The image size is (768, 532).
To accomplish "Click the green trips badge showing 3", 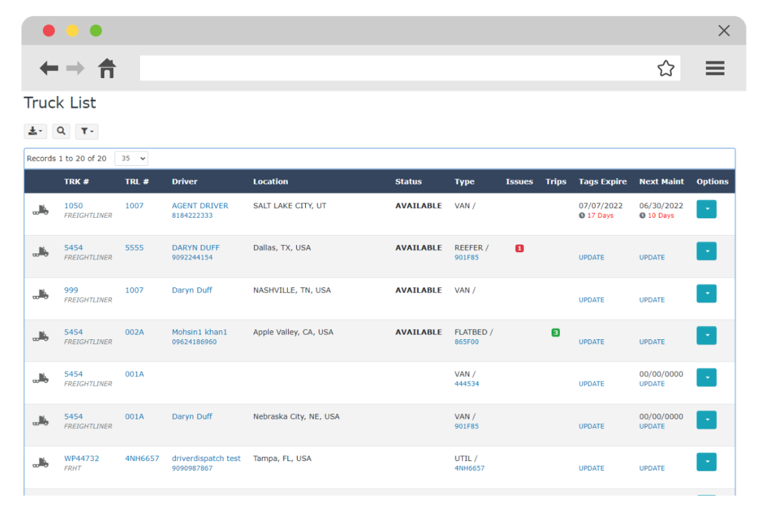I will tap(556, 332).
